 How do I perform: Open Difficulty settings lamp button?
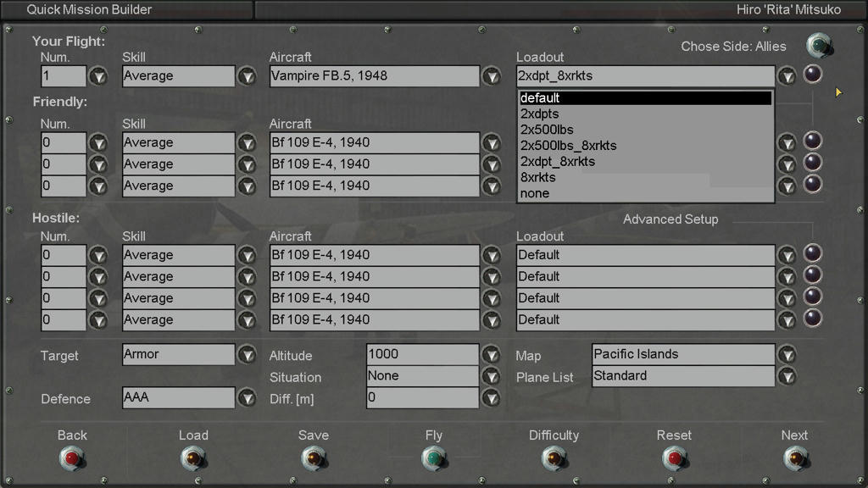click(x=554, y=458)
